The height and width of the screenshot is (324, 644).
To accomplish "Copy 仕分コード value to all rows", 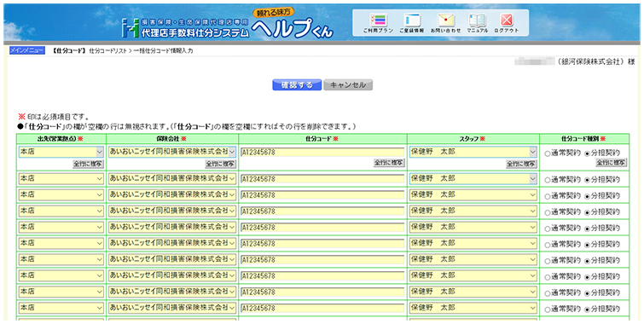I will (389, 163).
